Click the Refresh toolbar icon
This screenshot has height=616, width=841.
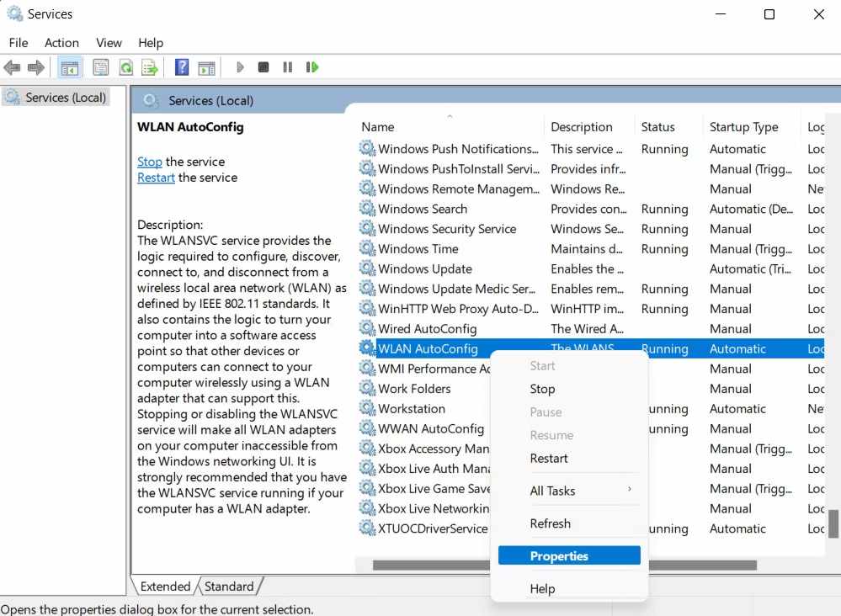click(x=125, y=67)
